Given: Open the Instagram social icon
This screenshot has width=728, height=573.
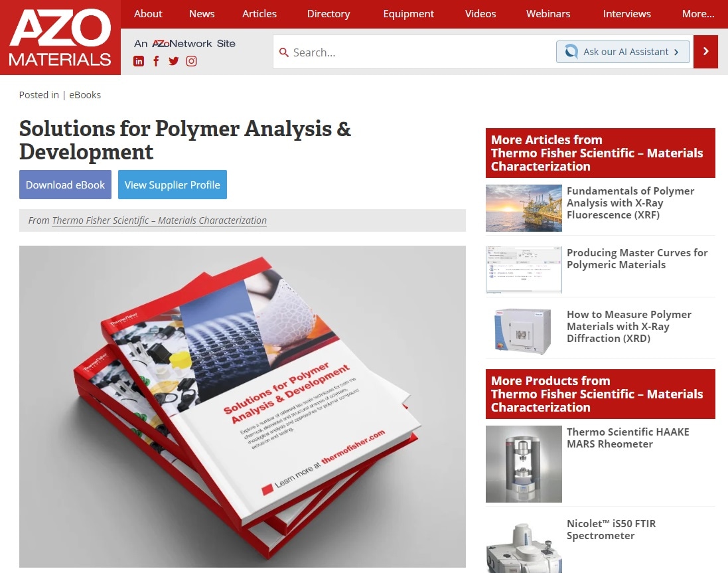Looking at the screenshot, I should click(x=191, y=61).
